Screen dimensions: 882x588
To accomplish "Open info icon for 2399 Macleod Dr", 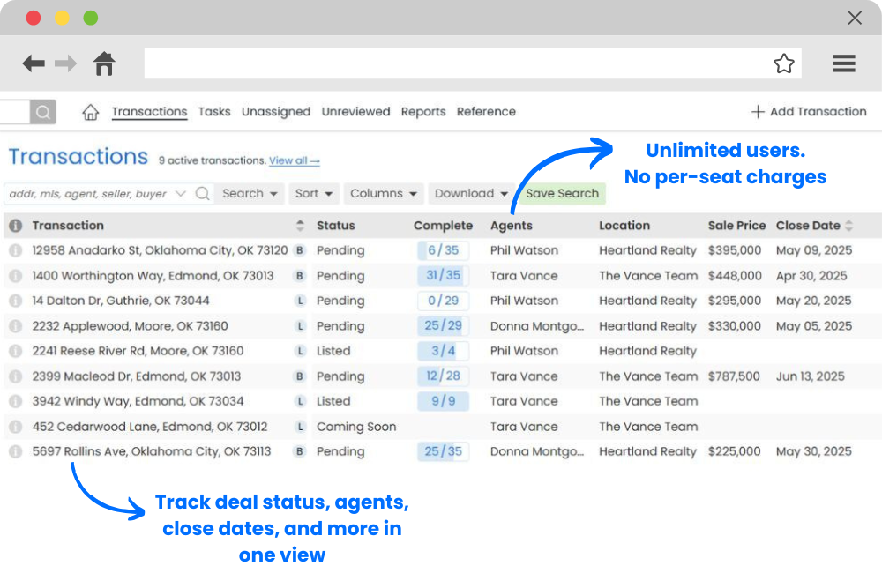I will point(16,376).
